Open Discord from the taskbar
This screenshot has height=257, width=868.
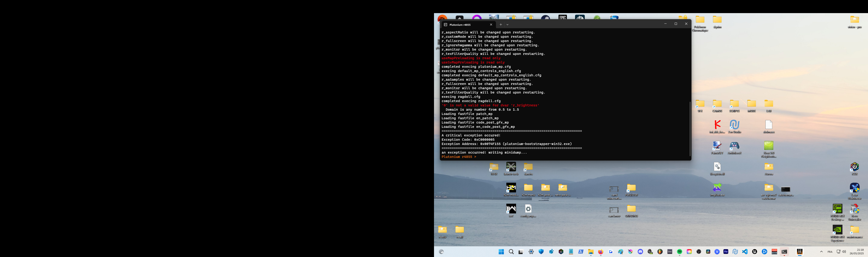tap(640, 252)
